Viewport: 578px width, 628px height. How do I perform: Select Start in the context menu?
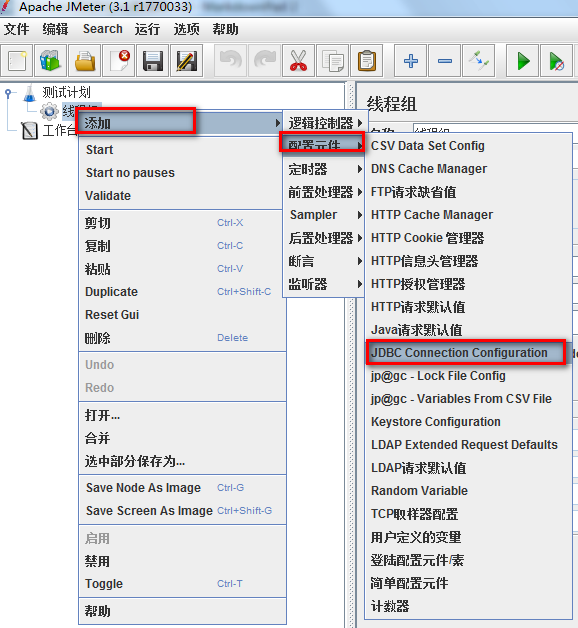click(x=182, y=150)
